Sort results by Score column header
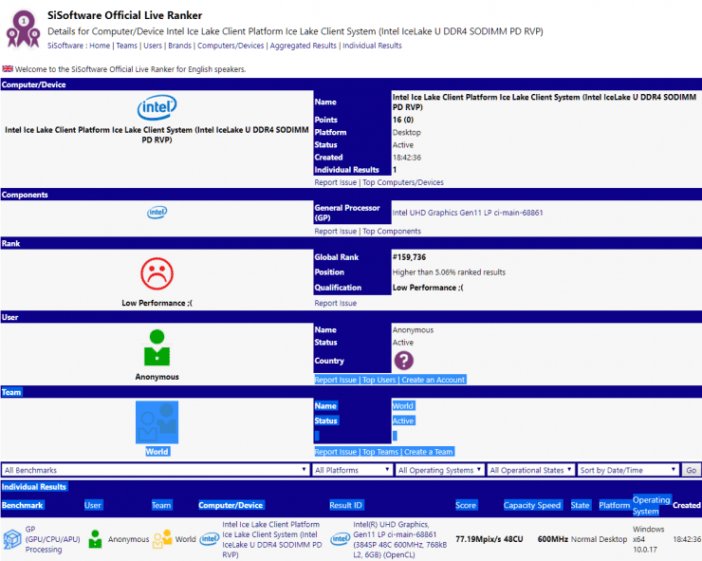702x561 pixels. 466,505
